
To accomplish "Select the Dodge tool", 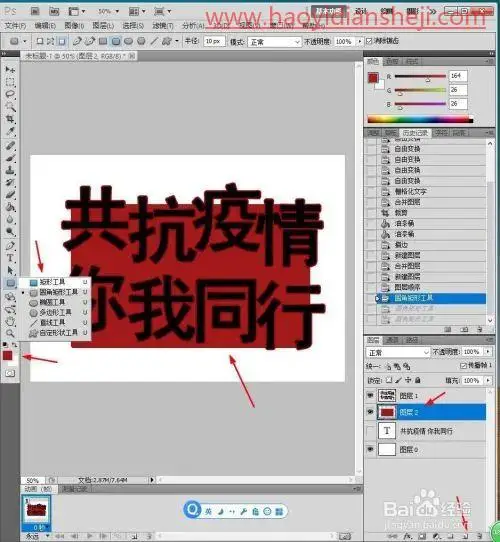I will (10, 232).
